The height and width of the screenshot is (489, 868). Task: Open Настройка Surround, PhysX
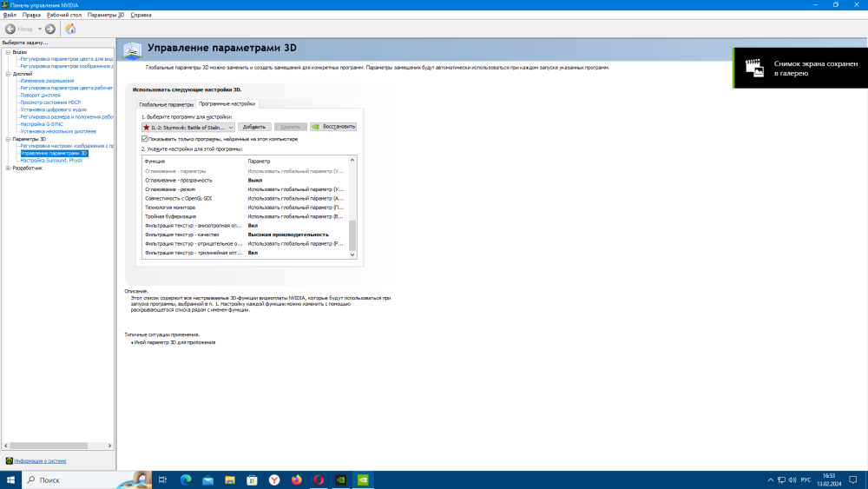pos(51,161)
